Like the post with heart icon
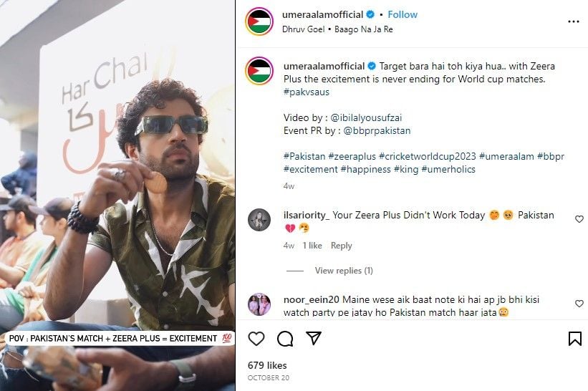 [256, 338]
